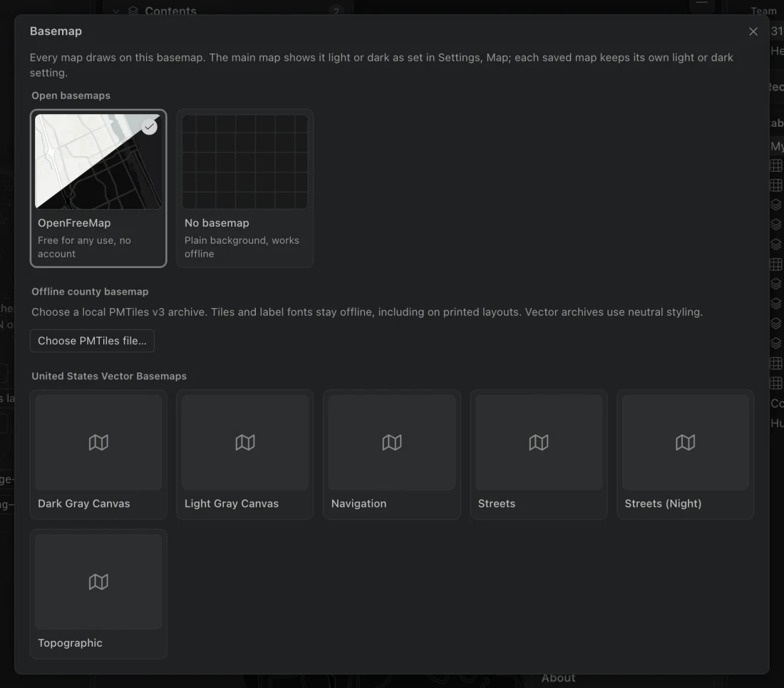Pick the Light Gray Canvas map icon
Viewport: 784px width, 688px height.
tap(245, 443)
